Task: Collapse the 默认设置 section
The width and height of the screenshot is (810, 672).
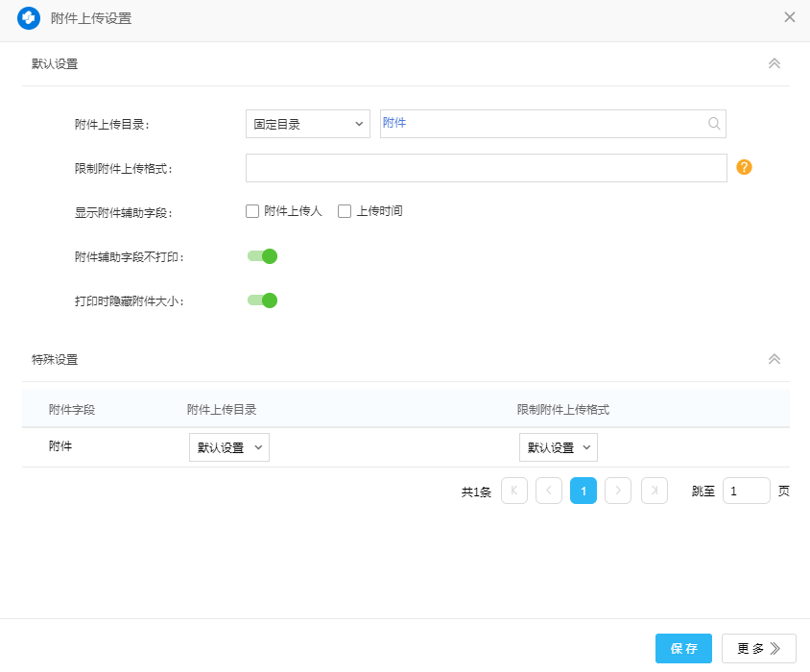Action: 774,64
